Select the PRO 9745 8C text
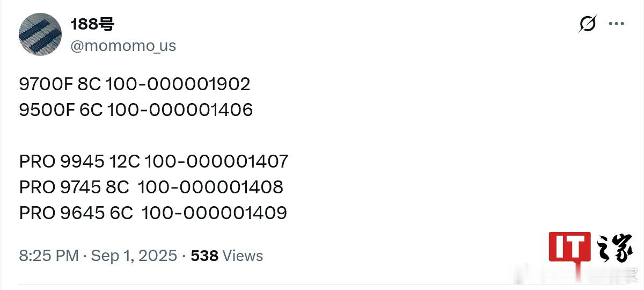The height and width of the screenshot is (290, 644). click(74, 187)
